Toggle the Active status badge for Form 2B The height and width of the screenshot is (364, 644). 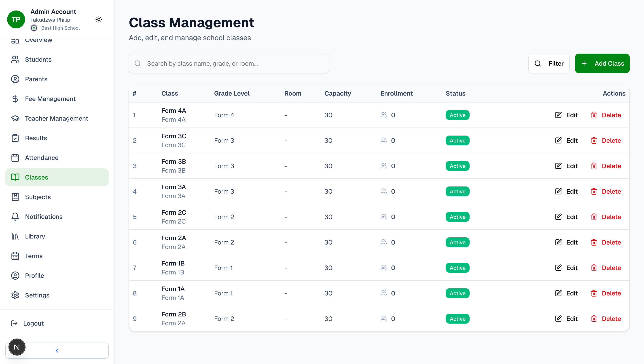pos(457,318)
